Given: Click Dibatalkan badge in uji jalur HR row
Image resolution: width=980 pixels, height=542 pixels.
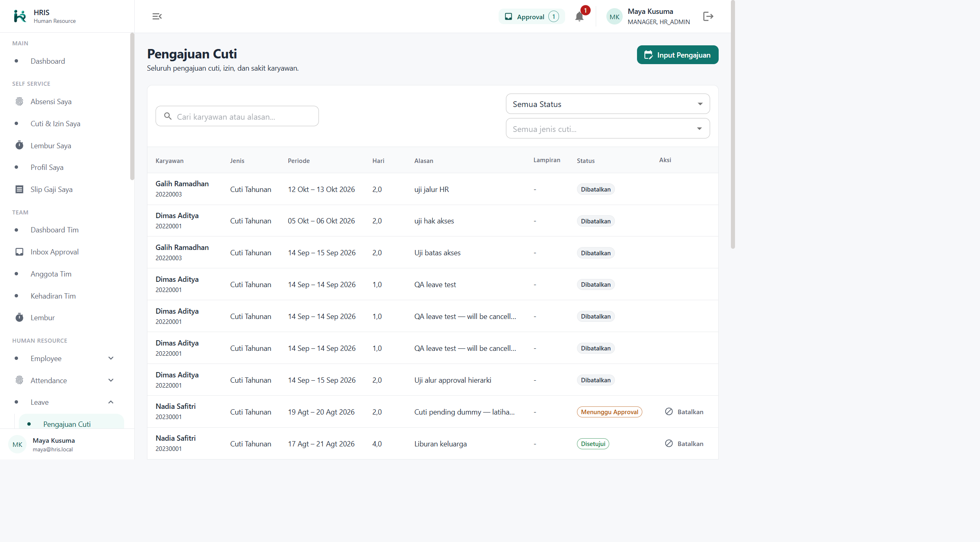Looking at the screenshot, I should coord(596,190).
